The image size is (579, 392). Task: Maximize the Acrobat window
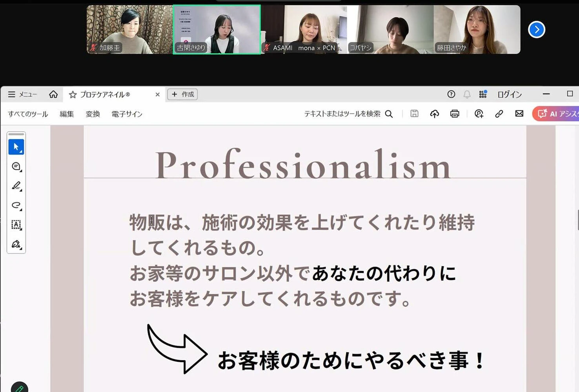click(x=570, y=94)
